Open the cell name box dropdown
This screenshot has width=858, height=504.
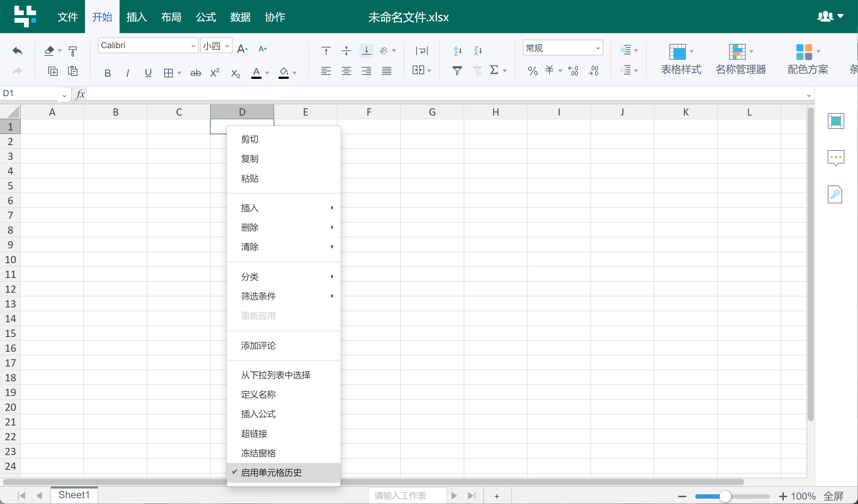point(64,96)
